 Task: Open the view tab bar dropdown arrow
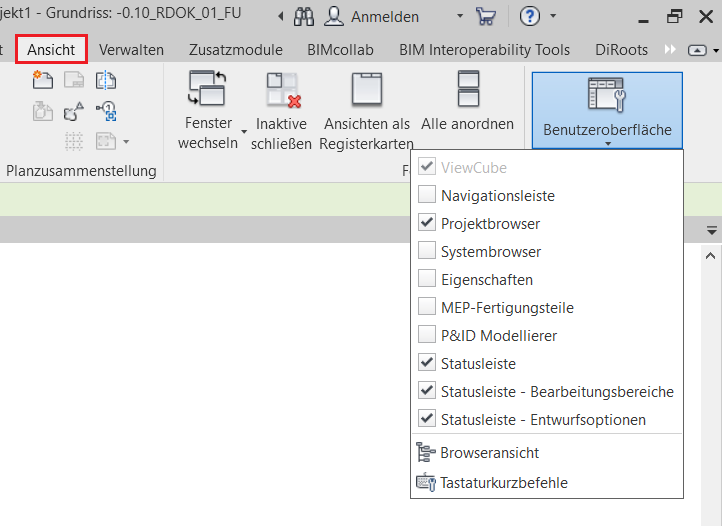click(x=712, y=230)
